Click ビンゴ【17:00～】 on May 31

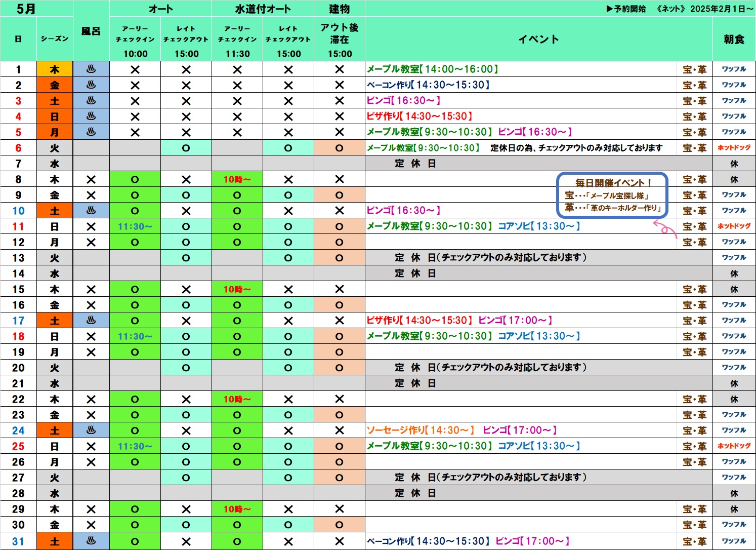point(532,541)
